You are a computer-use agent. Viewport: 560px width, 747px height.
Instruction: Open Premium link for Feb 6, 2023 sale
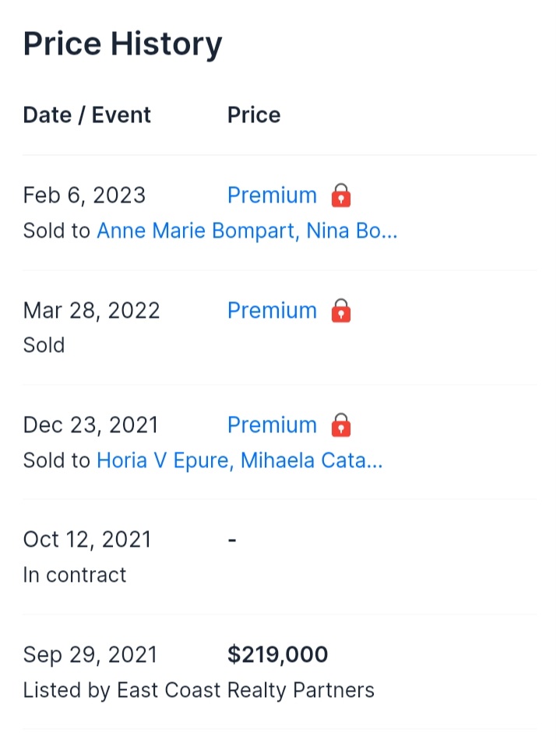pyautogui.click(x=272, y=196)
